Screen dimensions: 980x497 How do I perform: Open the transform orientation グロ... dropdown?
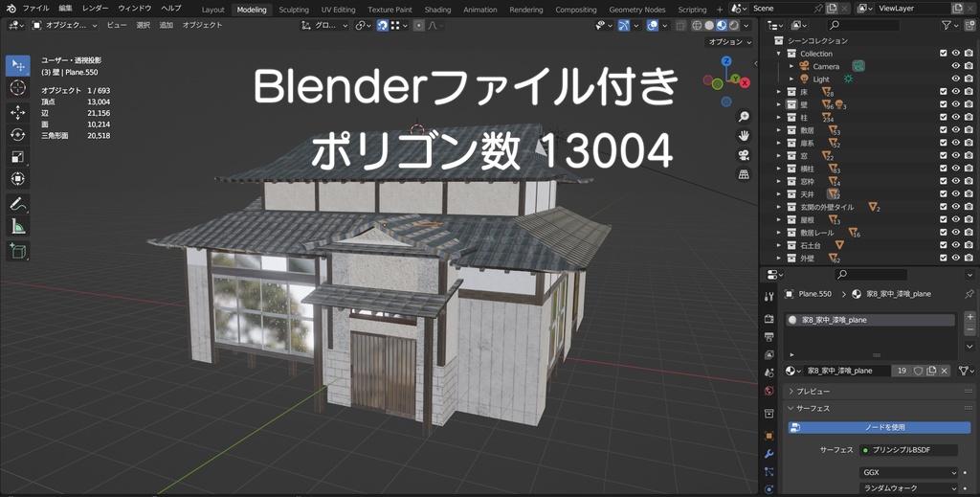[x=323, y=26]
